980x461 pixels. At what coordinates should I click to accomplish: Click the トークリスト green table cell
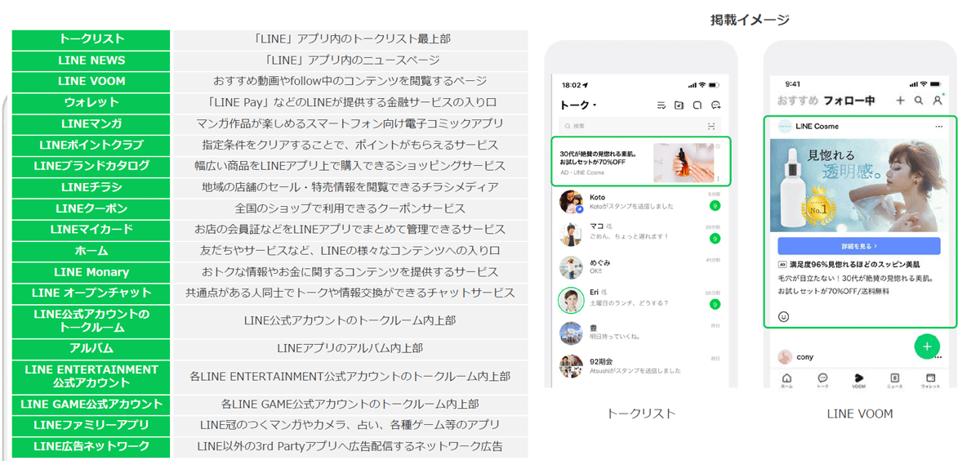click(x=91, y=39)
